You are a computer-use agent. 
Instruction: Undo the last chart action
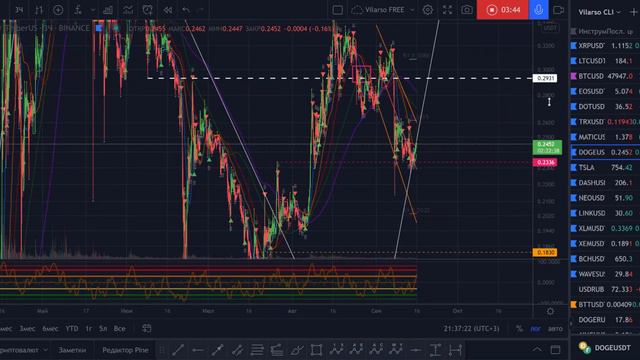click(x=186, y=10)
